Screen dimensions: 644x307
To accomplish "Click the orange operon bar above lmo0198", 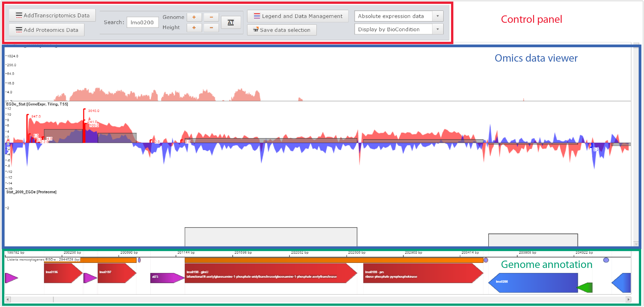I will (x=334, y=260).
